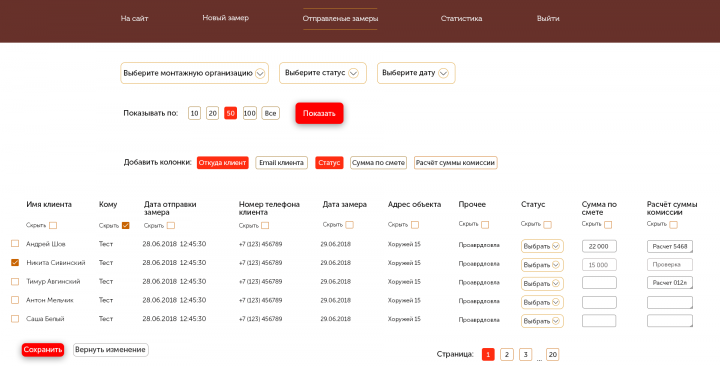Click client name 'Саша Белый'
Screen dimensions: 720x366
(x=45, y=319)
